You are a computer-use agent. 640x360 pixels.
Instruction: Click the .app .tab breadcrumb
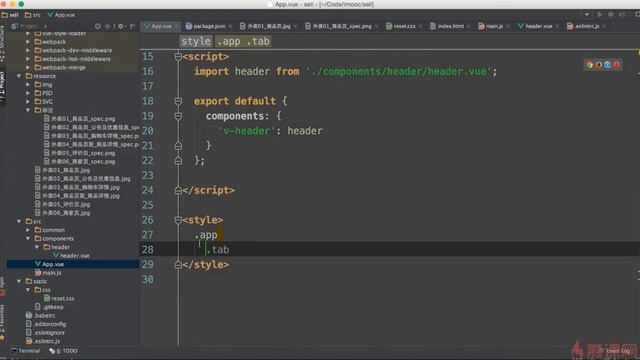click(x=243, y=41)
